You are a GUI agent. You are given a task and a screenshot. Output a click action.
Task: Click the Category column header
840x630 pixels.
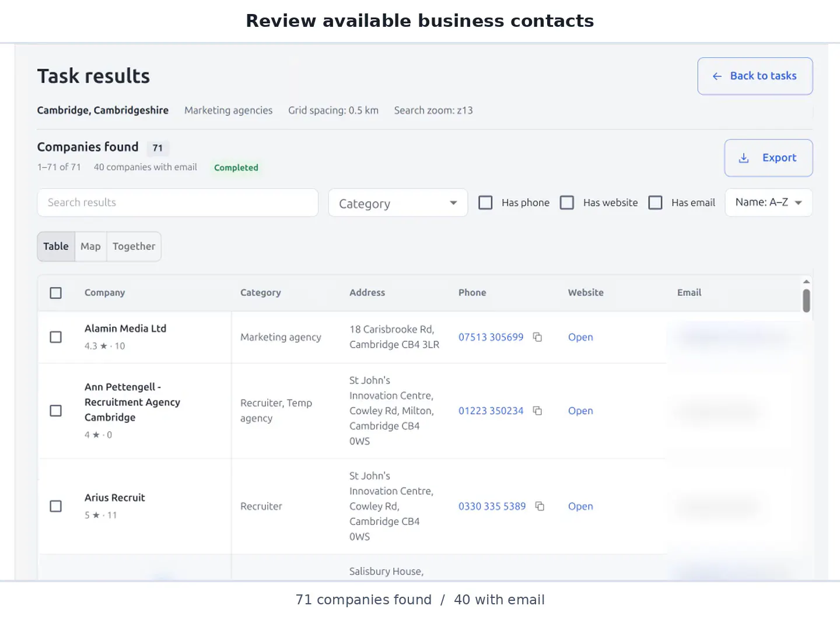(x=260, y=293)
